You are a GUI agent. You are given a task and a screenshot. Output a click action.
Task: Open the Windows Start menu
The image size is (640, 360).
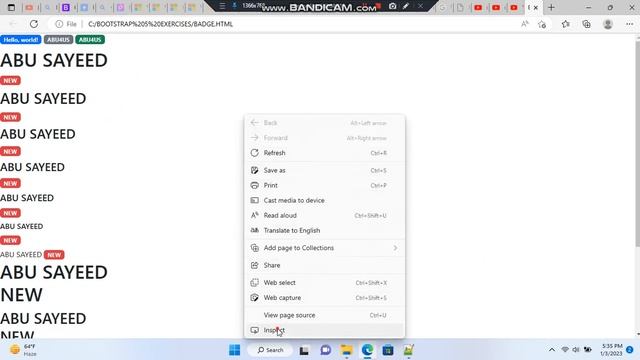point(235,350)
